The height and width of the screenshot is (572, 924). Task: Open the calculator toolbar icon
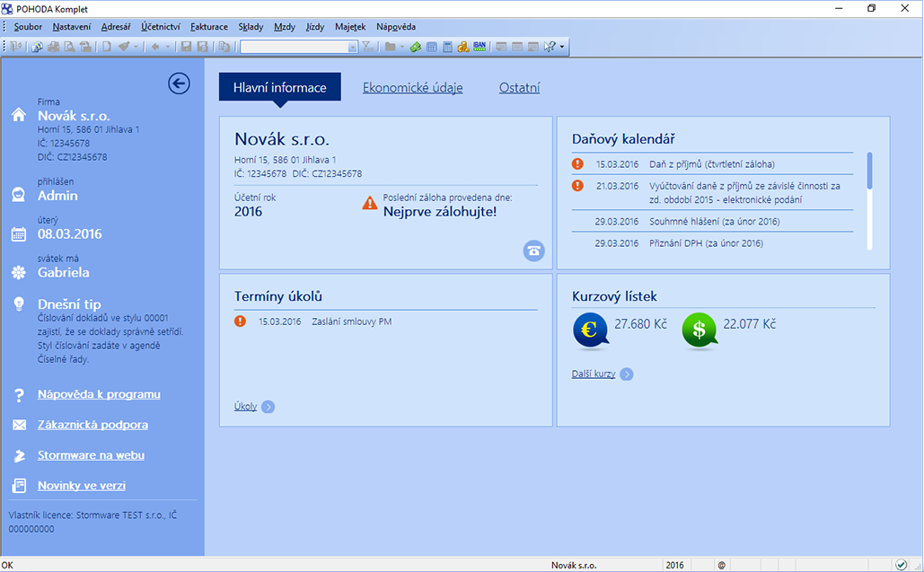coord(448,47)
